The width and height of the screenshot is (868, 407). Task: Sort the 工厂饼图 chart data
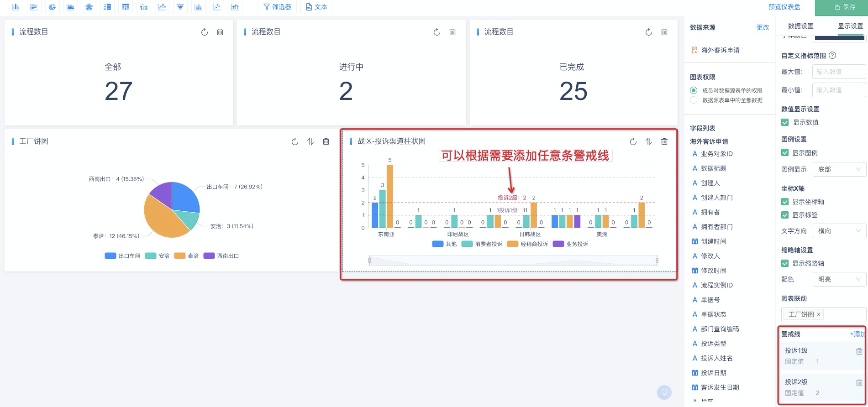pos(310,141)
